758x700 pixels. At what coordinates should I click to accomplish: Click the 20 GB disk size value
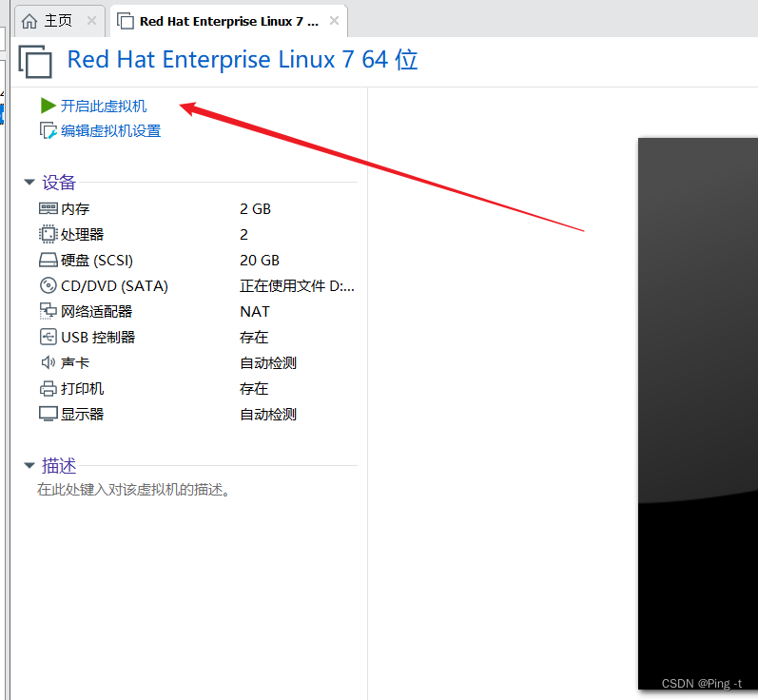pyautogui.click(x=260, y=261)
